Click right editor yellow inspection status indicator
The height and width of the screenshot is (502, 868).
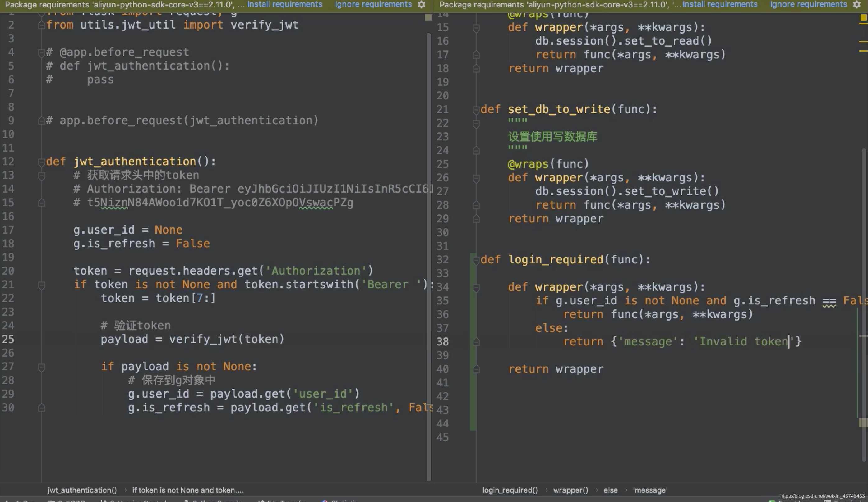[x=863, y=17]
